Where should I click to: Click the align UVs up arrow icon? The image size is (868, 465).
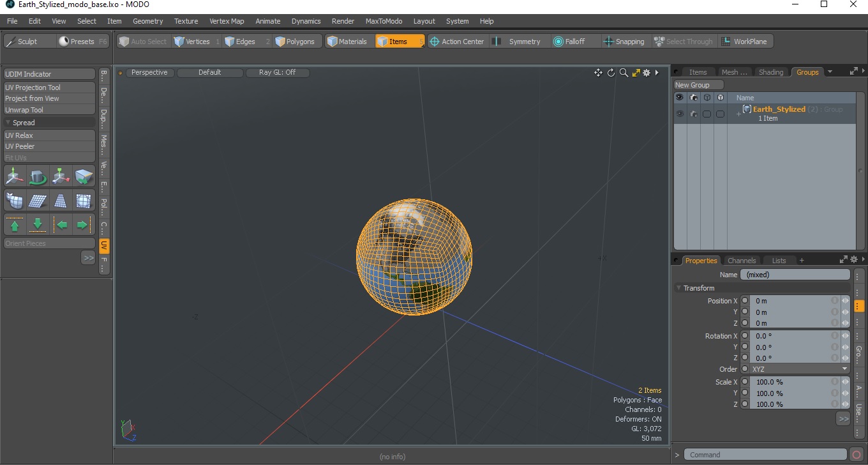[15, 225]
